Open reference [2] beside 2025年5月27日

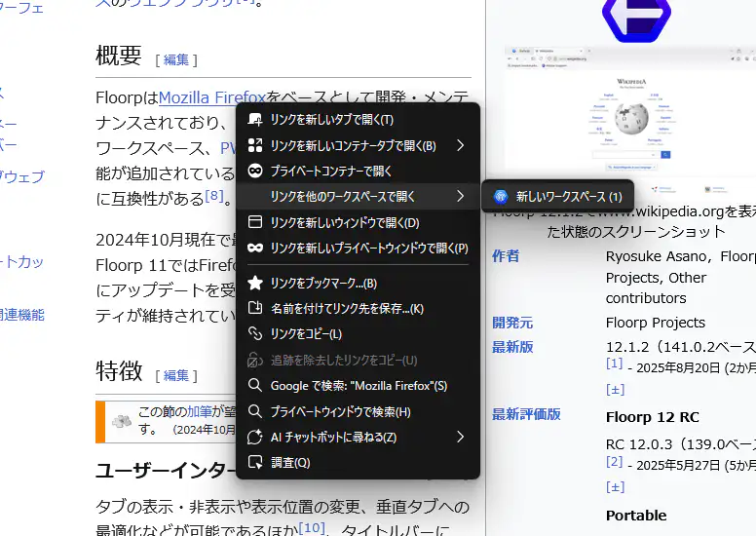click(x=614, y=461)
